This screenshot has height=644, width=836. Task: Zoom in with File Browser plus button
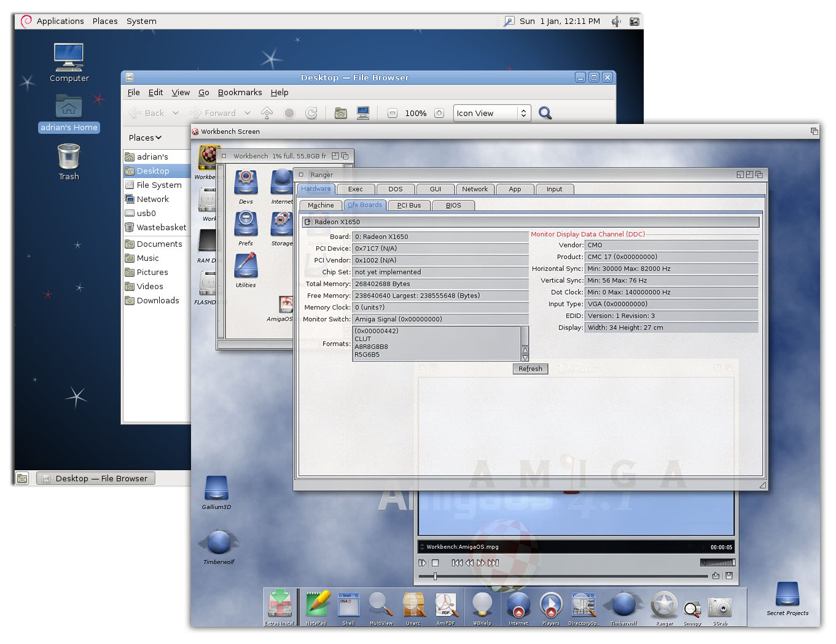(x=439, y=113)
